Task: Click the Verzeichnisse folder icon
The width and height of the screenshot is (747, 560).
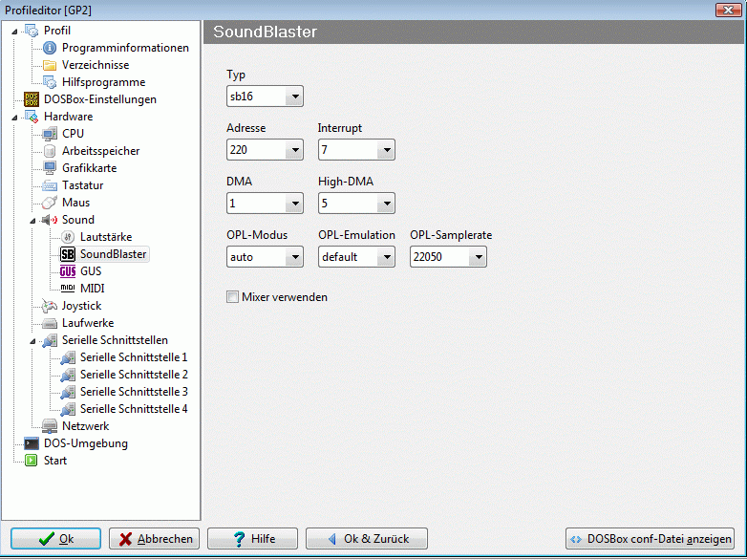Action: (50, 65)
